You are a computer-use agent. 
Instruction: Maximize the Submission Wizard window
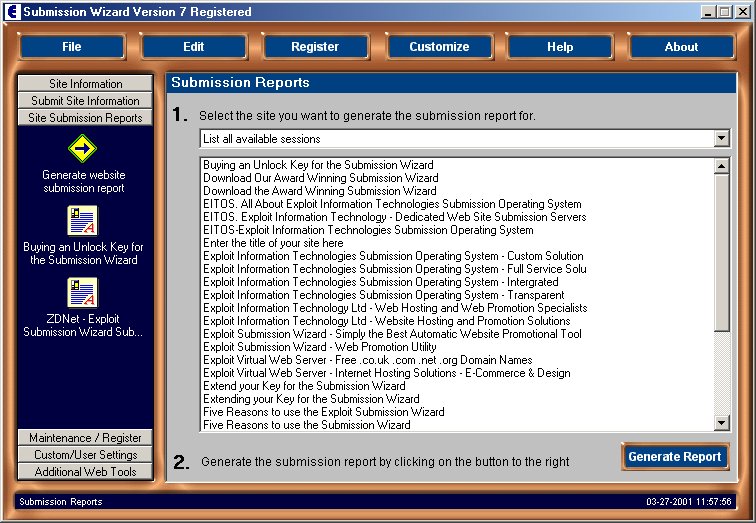(x=724, y=12)
